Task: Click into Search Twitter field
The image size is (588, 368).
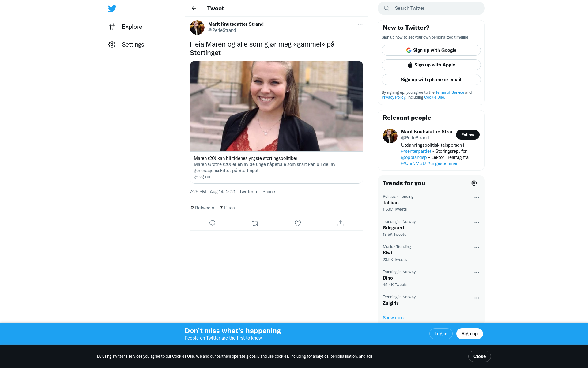Action: tap(431, 8)
